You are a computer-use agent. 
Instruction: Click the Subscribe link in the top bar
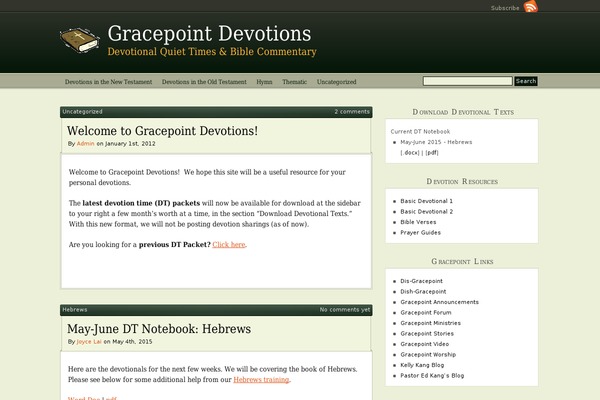coord(505,8)
